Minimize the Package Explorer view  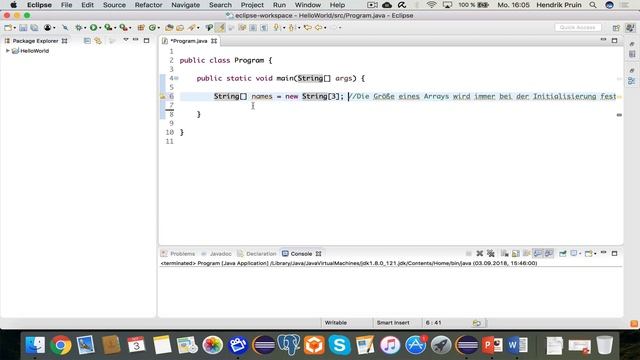[x=136, y=40]
